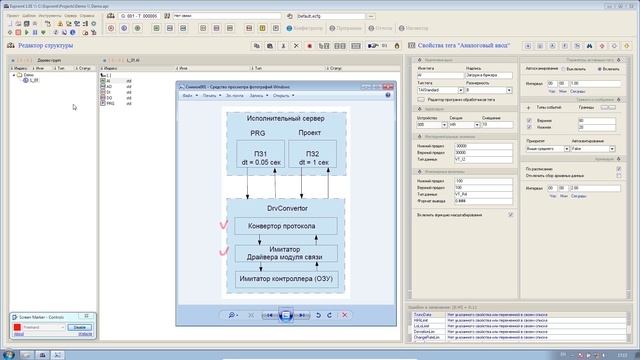Click the red record dot in structure editor toolbar
Screen dimensions: 640x360
pos(309,46)
